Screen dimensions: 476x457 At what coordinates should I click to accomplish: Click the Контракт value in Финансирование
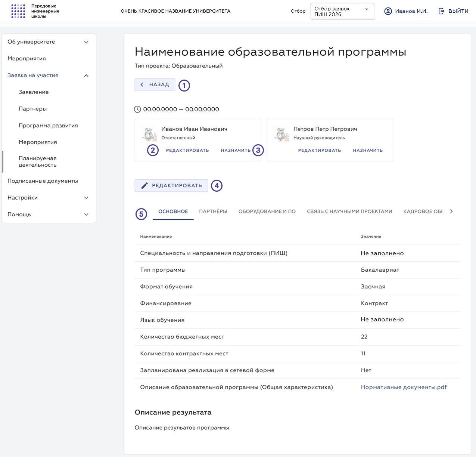click(374, 303)
